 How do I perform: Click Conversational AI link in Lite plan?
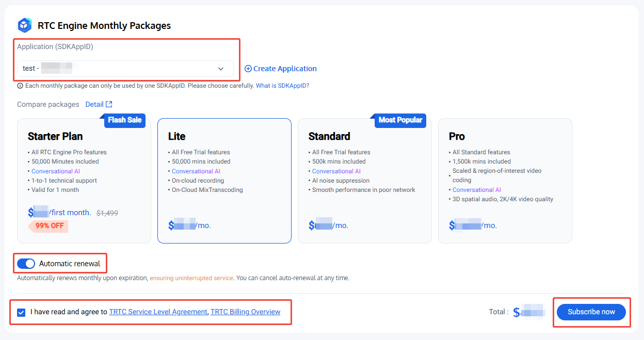(196, 171)
